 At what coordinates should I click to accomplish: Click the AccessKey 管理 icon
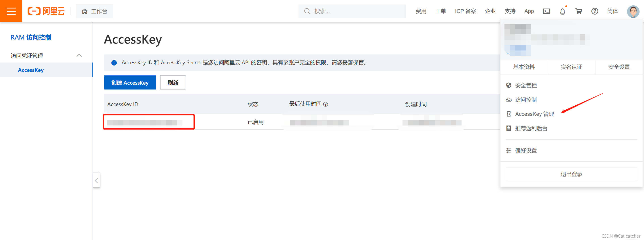509,114
